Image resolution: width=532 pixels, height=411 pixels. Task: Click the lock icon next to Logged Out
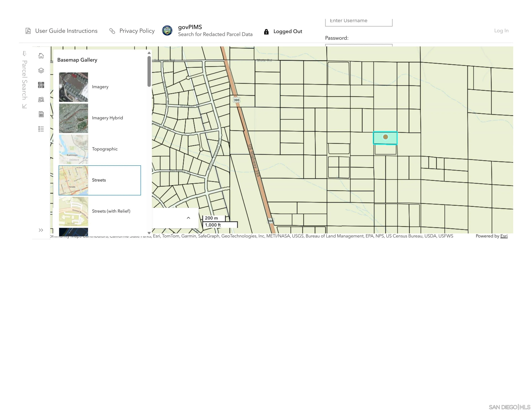[x=266, y=31]
